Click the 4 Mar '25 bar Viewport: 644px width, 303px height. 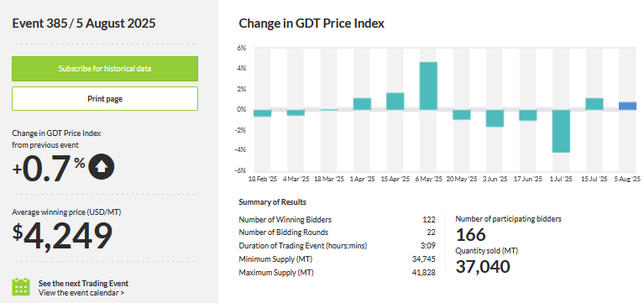(296, 112)
